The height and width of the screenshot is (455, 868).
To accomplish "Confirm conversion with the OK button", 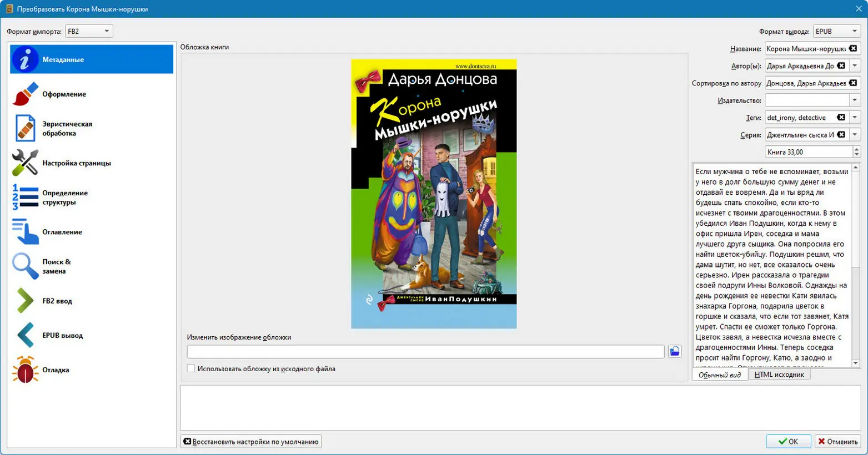I will point(788,442).
